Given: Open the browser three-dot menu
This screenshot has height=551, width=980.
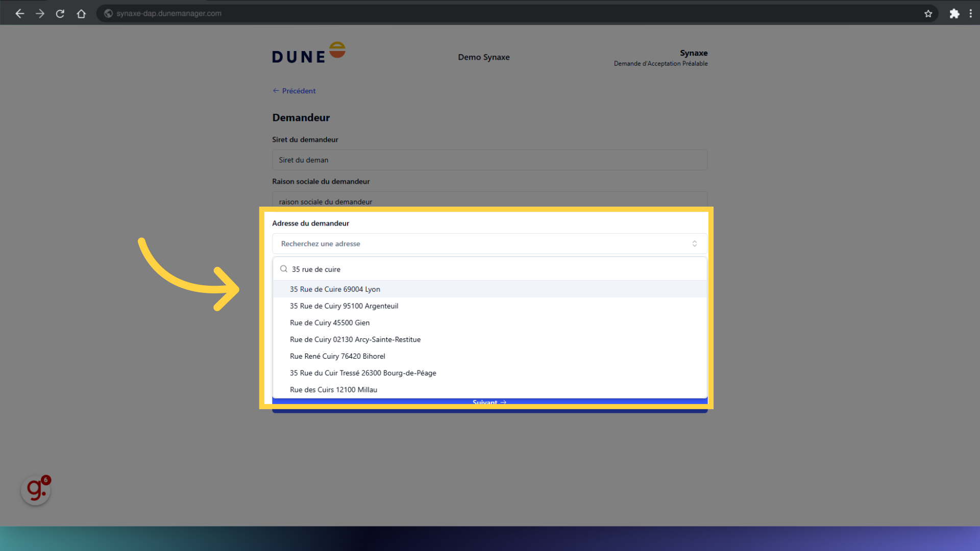Looking at the screenshot, I should pyautogui.click(x=970, y=14).
